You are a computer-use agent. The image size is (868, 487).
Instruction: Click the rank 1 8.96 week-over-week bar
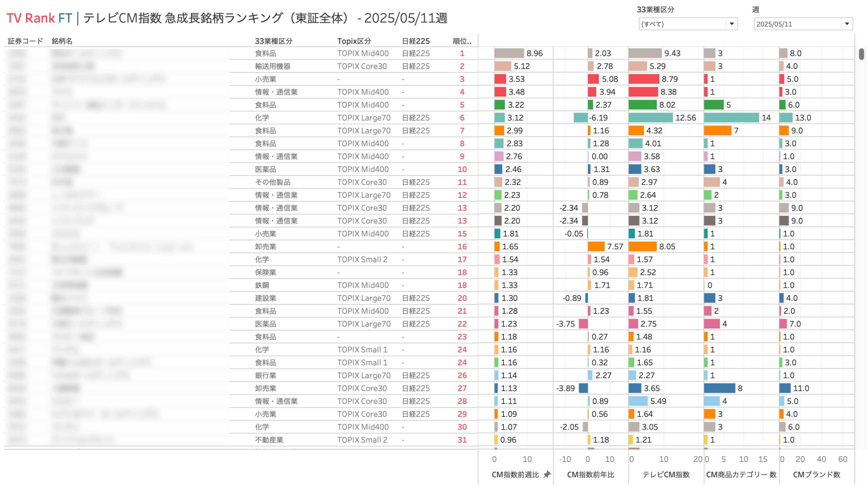(509, 53)
